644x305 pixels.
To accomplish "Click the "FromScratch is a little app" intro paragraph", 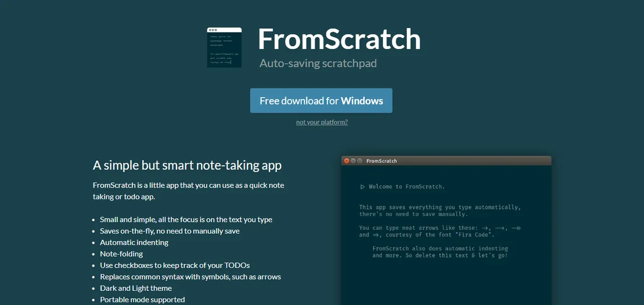I will tap(189, 191).
